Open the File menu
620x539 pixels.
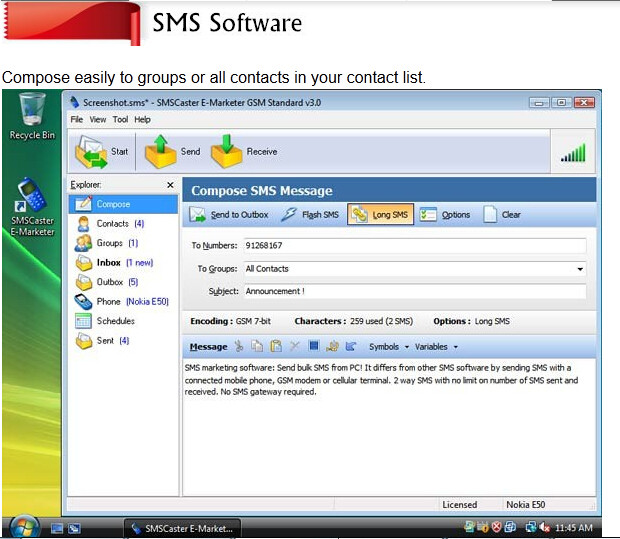point(77,119)
